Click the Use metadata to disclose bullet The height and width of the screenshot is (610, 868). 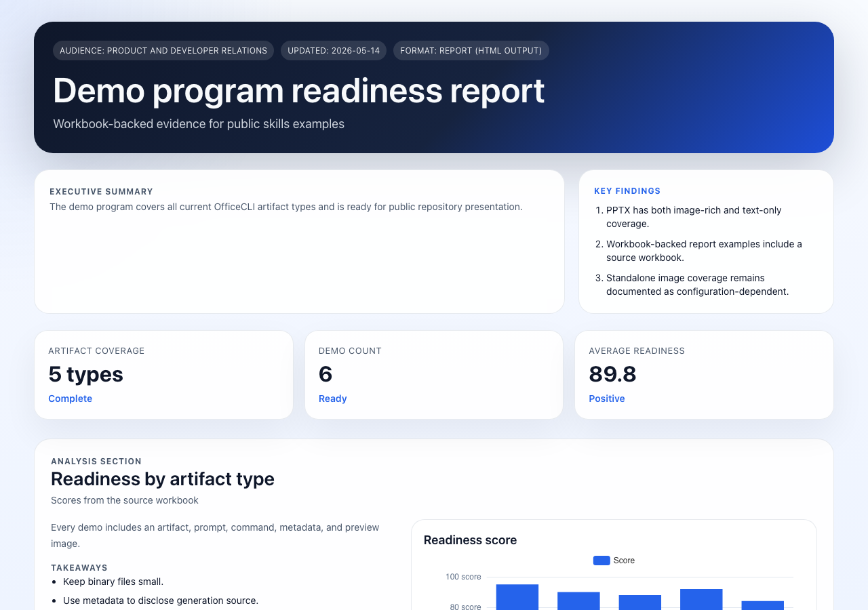point(161,601)
